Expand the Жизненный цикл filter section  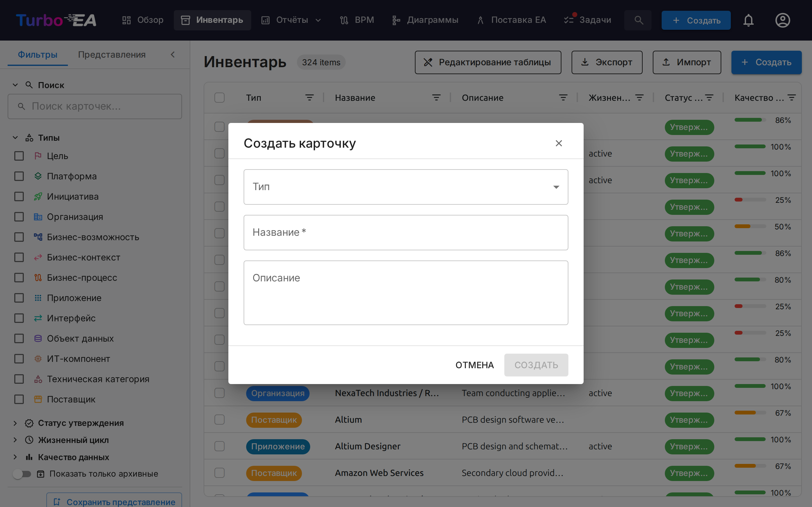click(15, 440)
